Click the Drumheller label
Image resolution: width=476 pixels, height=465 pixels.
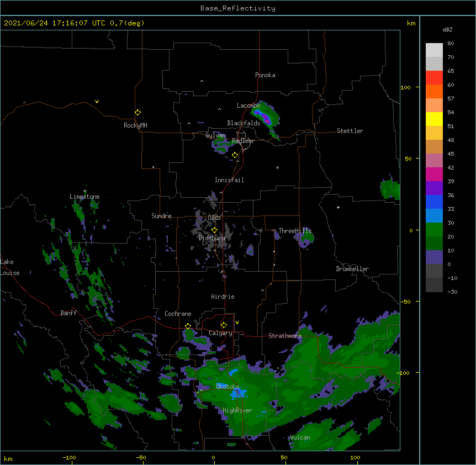pyautogui.click(x=352, y=269)
